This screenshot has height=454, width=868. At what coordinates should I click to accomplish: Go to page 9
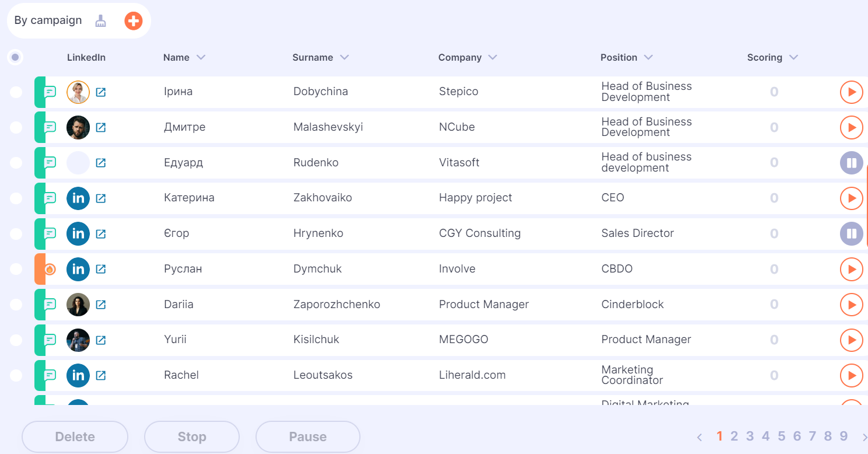843,436
